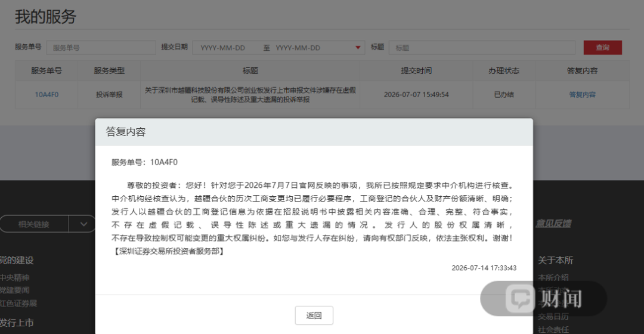The image size is (644, 334).
Task: Select the 2026-07-14 17:33:43 reply timestamp
Action: (484, 268)
